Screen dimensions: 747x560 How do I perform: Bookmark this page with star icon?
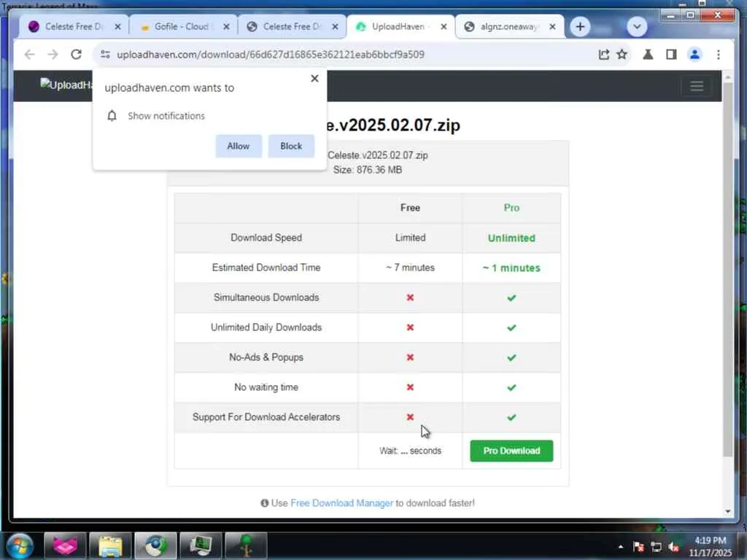622,54
